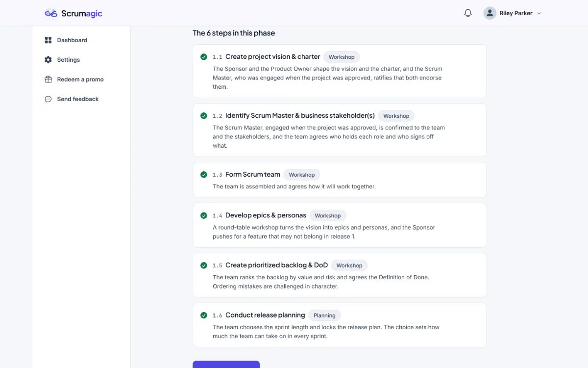Click the step number 1.1
The width and height of the screenshot is (588, 368).
218,57
